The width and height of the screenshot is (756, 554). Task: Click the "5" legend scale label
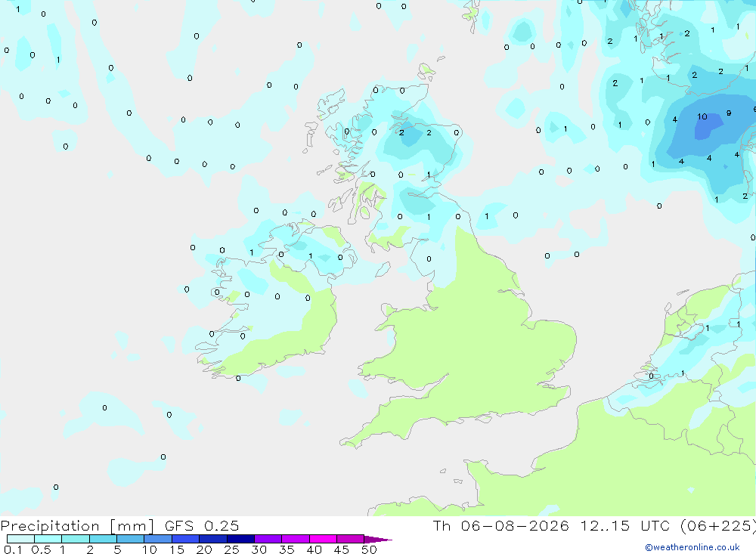pyautogui.click(x=117, y=549)
